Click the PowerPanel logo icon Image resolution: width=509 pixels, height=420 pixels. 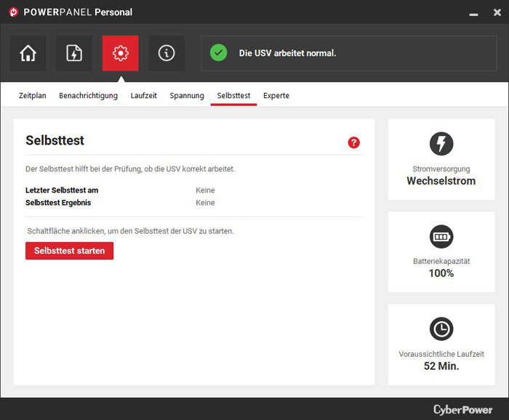point(13,12)
